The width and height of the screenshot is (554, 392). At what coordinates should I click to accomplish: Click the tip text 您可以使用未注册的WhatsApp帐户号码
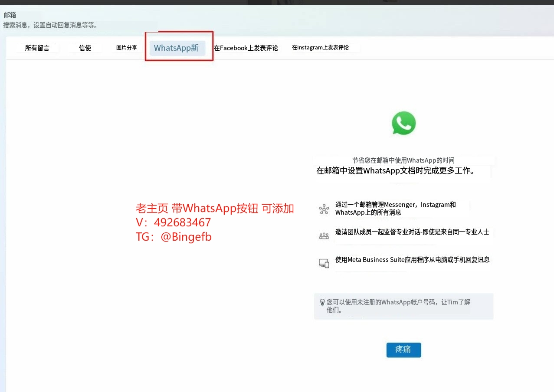point(380,302)
